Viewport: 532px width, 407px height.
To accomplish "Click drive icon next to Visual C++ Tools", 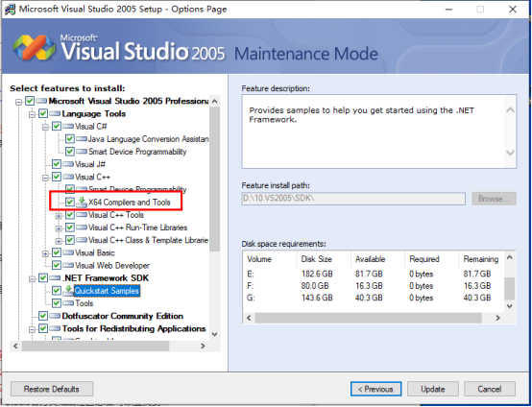I will (82, 215).
